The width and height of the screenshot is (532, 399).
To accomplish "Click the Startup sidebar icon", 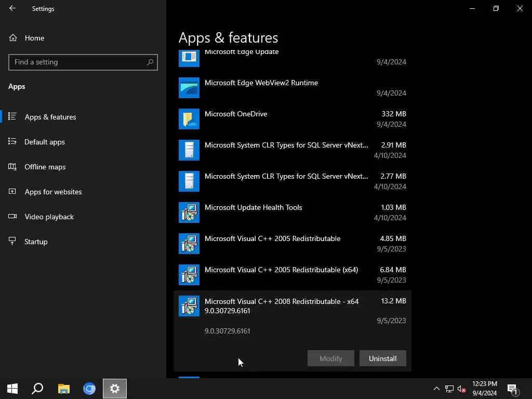I will [x=12, y=241].
